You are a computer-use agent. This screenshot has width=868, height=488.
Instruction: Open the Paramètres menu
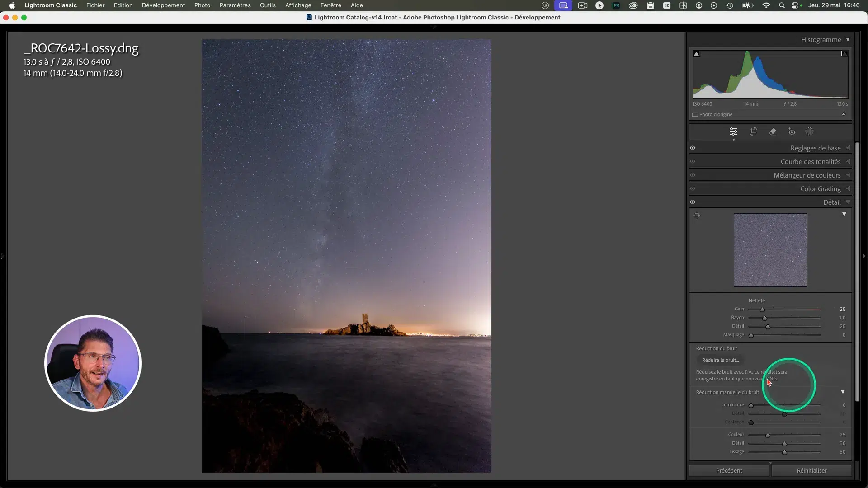pos(235,5)
